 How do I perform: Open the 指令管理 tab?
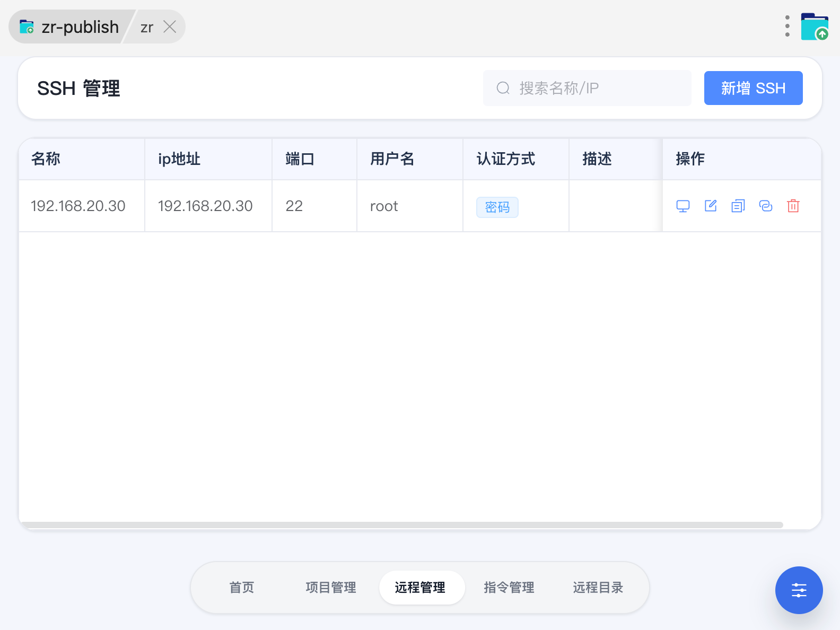point(509,588)
